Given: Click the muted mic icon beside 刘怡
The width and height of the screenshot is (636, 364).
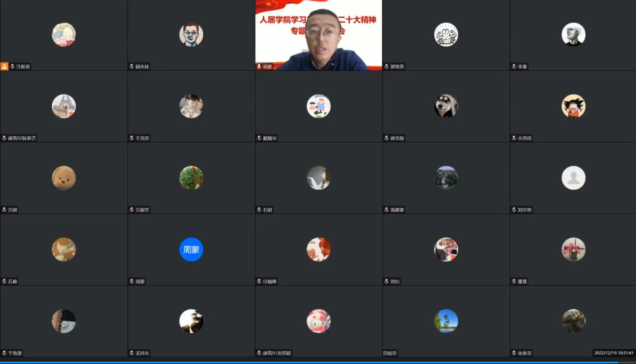Looking at the screenshot, I should 386,281.
